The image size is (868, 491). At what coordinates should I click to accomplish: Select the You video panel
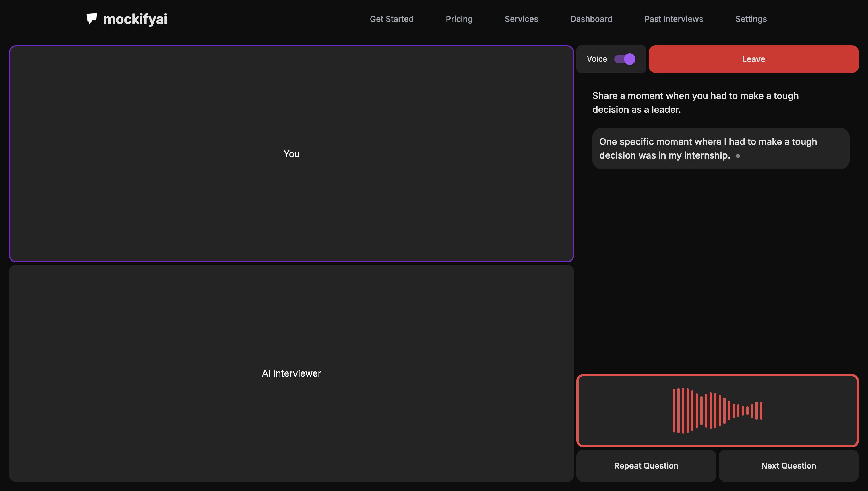tap(291, 154)
